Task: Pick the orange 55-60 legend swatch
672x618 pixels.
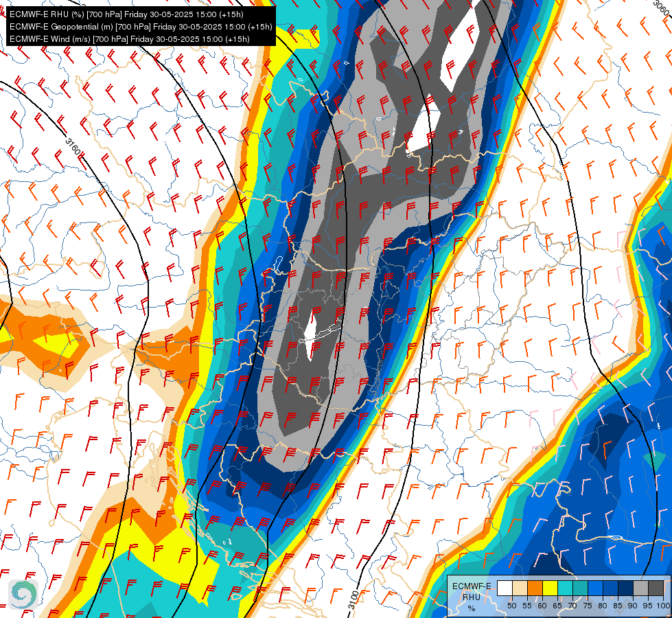Action: tap(535, 588)
